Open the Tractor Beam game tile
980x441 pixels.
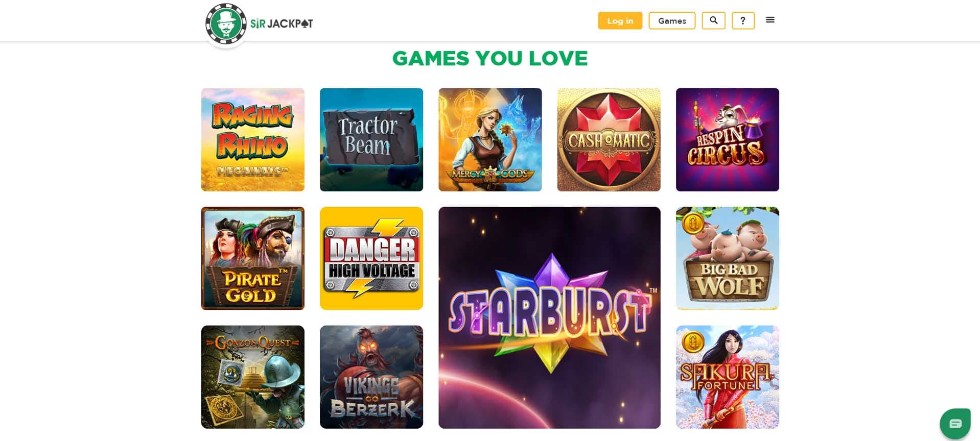click(371, 140)
